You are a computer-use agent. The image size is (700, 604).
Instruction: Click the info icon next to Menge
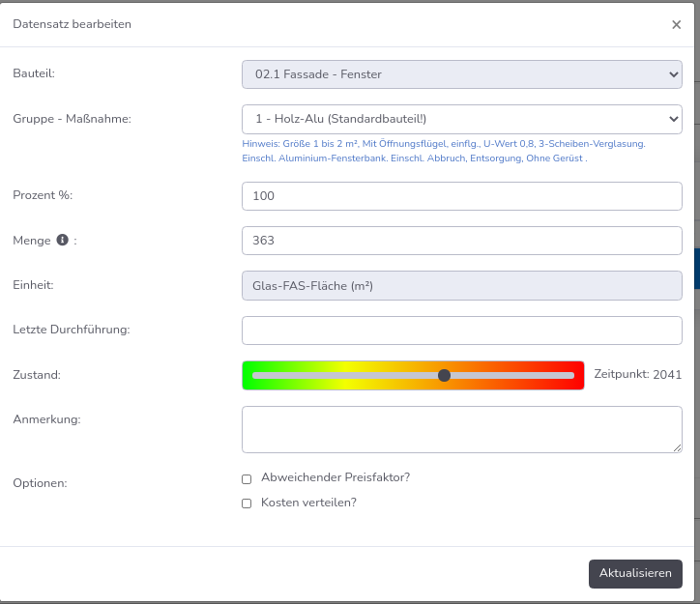(x=63, y=240)
